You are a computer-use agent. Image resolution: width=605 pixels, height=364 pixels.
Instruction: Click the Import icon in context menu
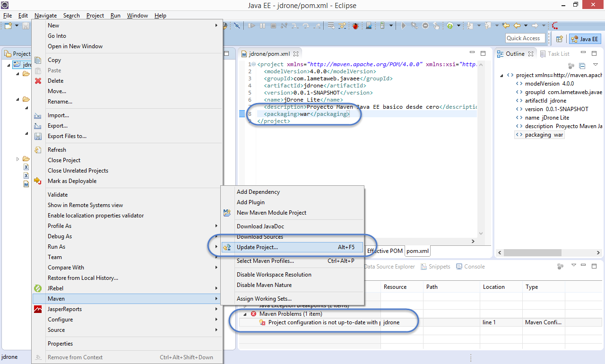click(x=38, y=115)
